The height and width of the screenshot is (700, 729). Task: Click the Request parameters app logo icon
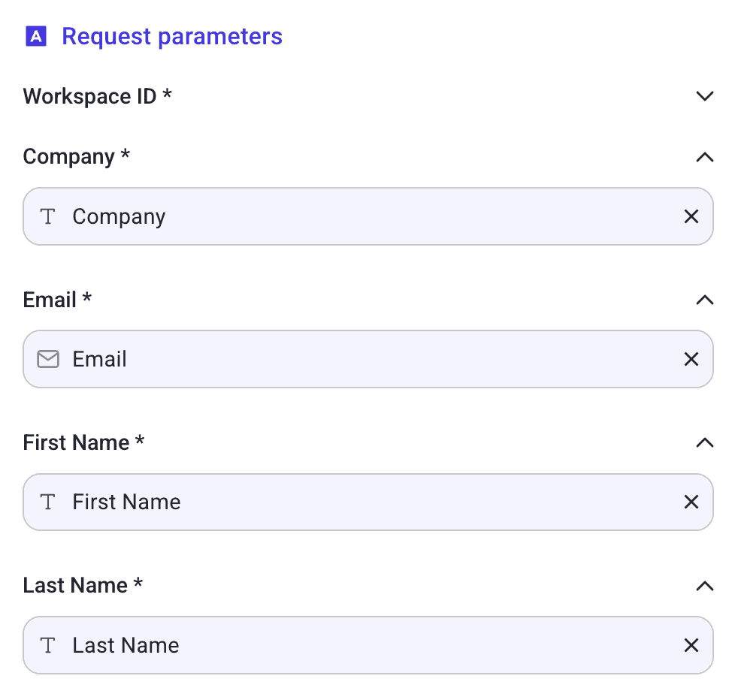click(36, 36)
